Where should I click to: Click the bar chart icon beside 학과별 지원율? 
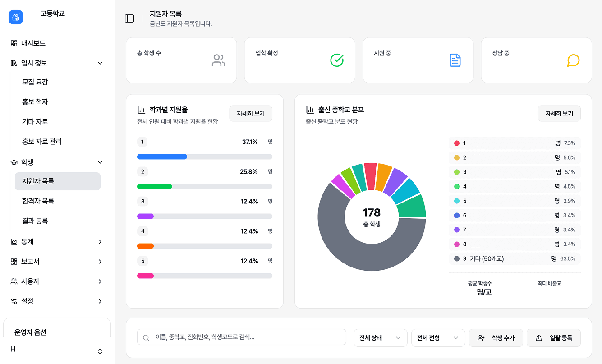click(x=141, y=110)
